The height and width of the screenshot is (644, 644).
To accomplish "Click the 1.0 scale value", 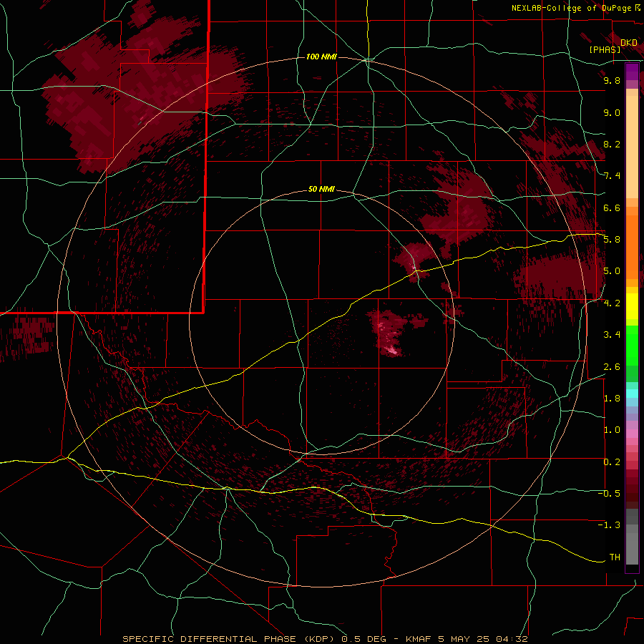I will click(612, 430).
